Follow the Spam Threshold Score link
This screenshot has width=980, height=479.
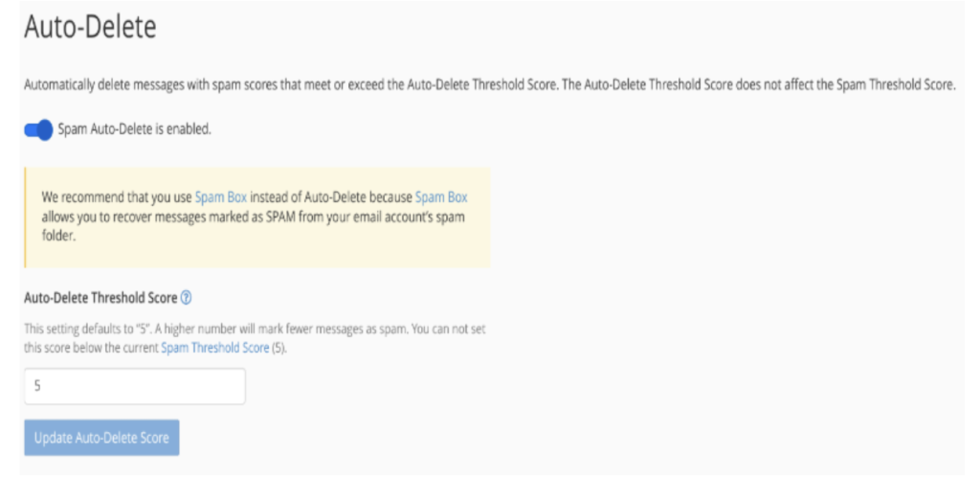215,348
